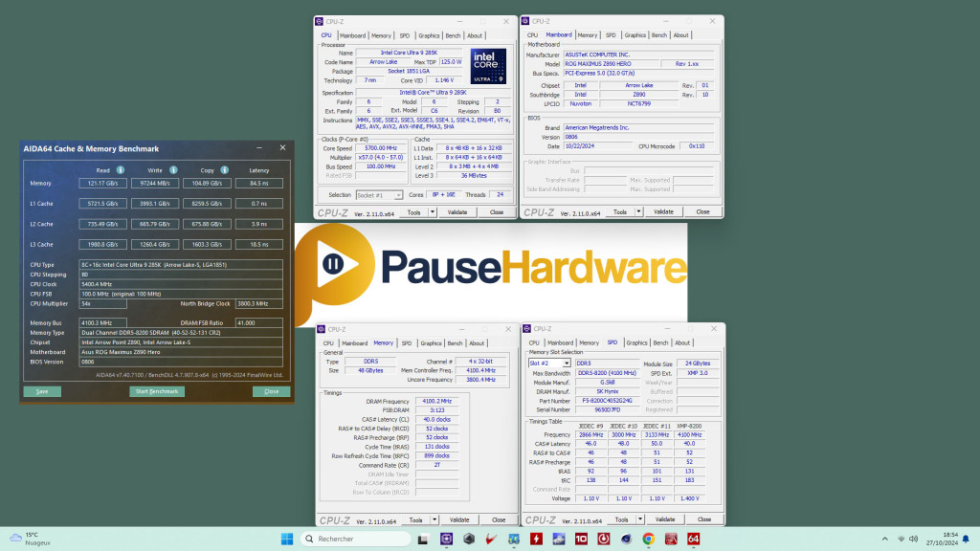Image resolution: width=980 pixels, height=551 pixels.
Task: Click Close in the CPU-Z Mainboard window
Action: pos(702,211)
